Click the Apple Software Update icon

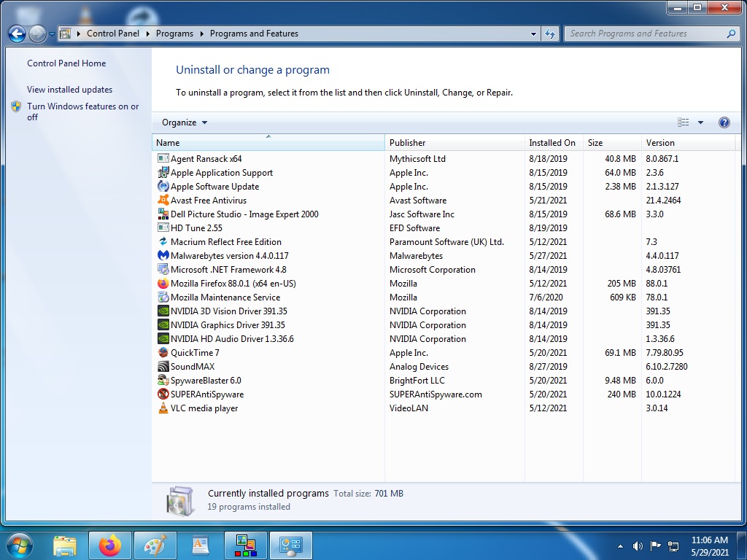163,186
